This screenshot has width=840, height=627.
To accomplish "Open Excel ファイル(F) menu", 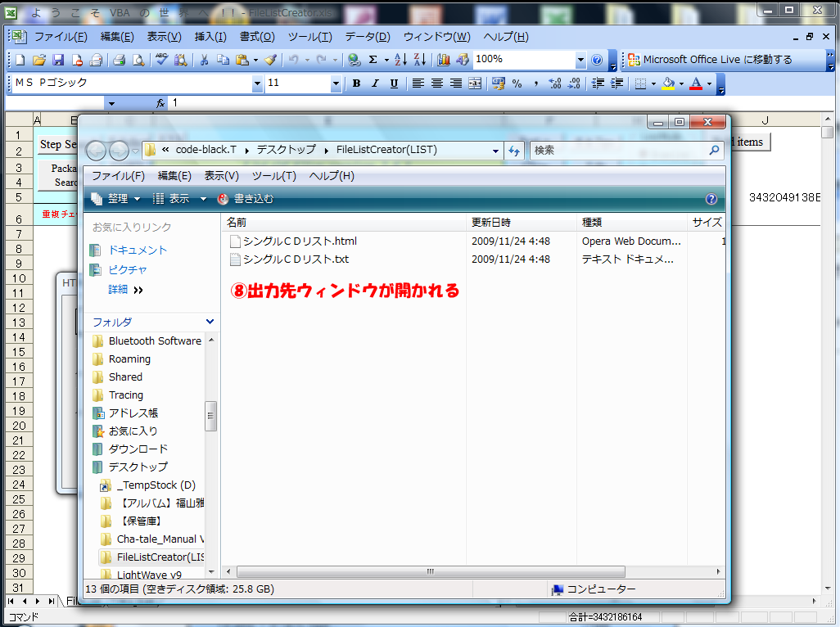I will coord(61,37).
